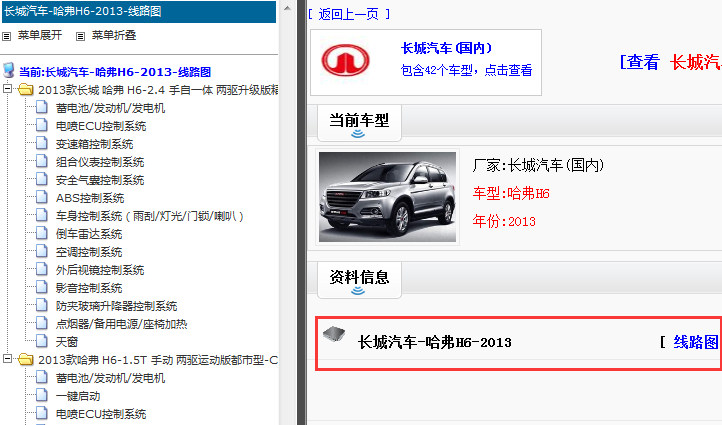722x425 pixels.
Task: Click page icon next to 一键启动
Action: point(42,395)
